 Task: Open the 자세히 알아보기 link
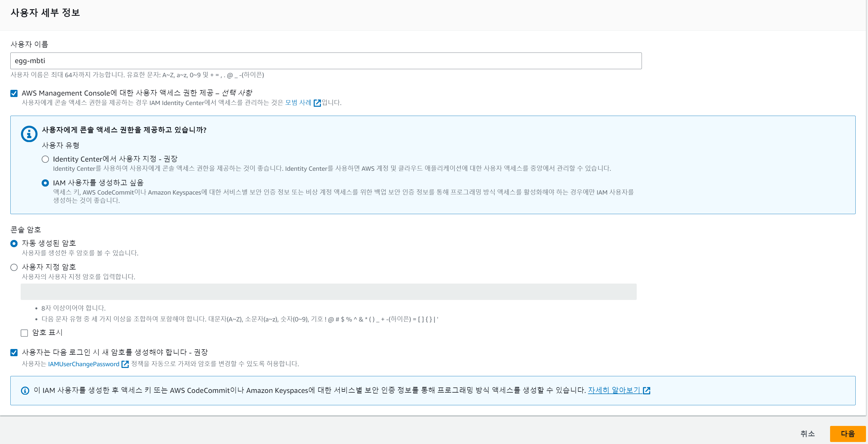[614, 390]
